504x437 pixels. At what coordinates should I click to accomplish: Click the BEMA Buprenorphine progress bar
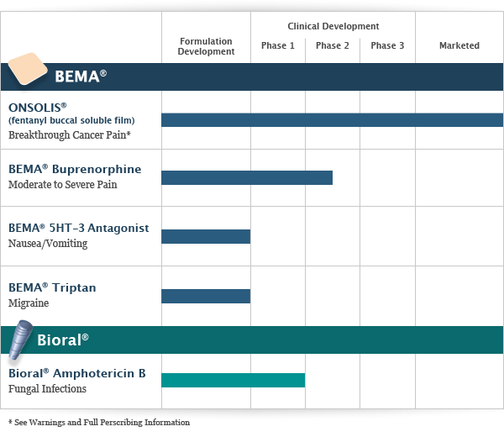[247, 178]
